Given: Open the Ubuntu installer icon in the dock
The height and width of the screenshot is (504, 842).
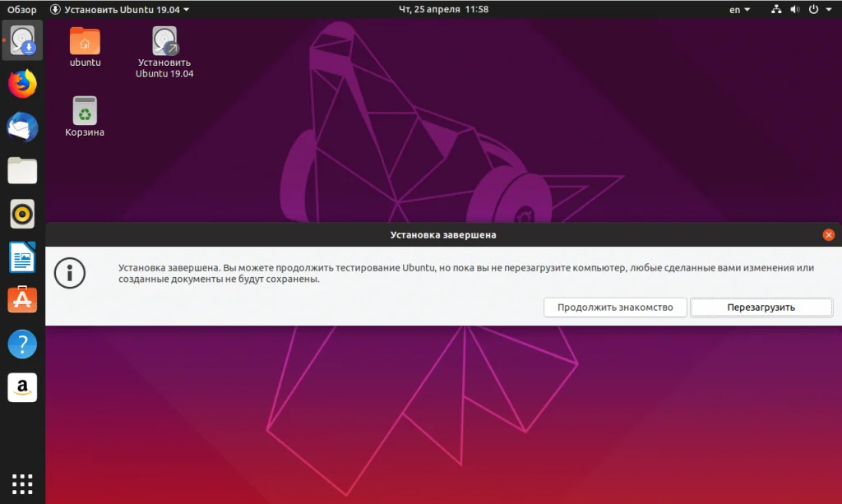Looking at the screenshot, I should click(x=22, y=40).
